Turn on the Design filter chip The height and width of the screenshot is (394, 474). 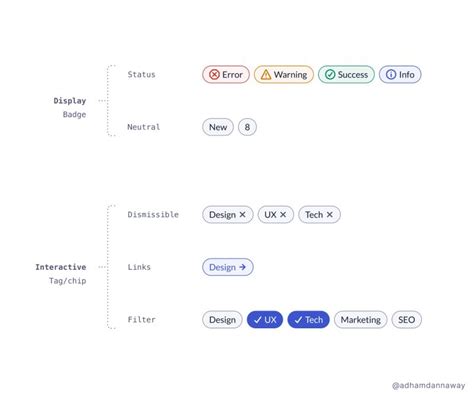222,320
